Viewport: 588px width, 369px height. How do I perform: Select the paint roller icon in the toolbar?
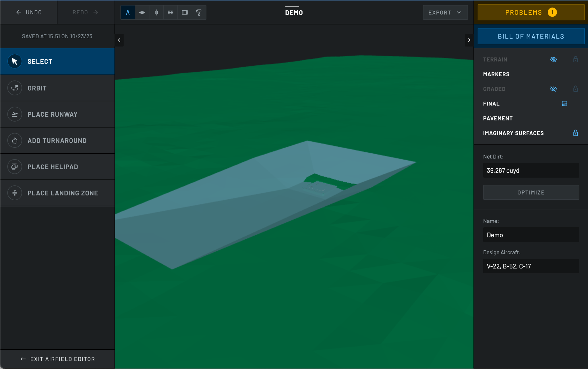199,12
